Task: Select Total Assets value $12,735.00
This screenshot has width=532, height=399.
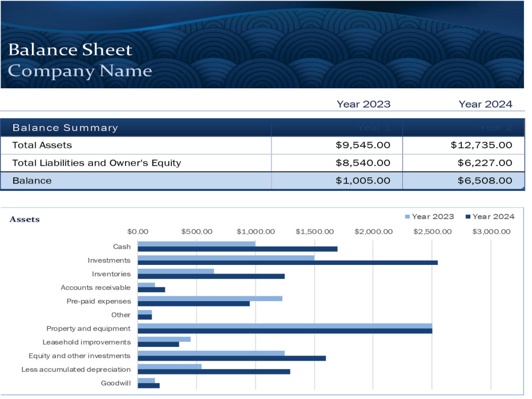Action: click(x=481, y=145)
